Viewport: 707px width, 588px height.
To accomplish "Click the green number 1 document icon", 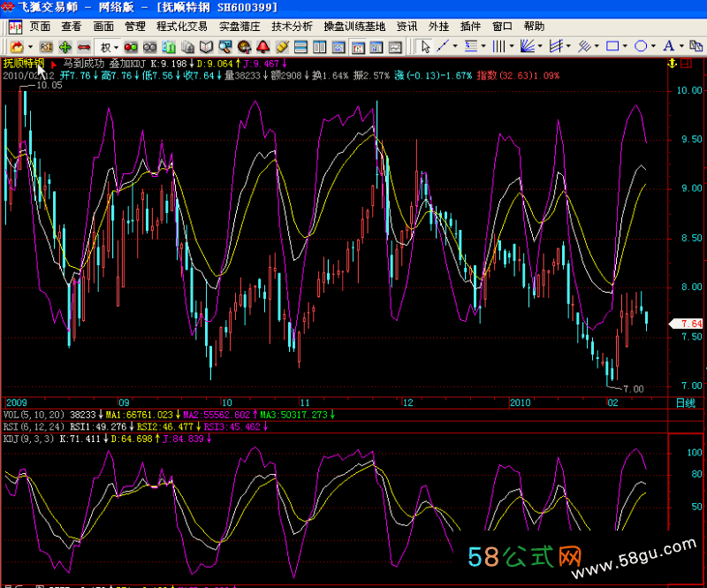I will pyautogui.click(x=169, y=47).
